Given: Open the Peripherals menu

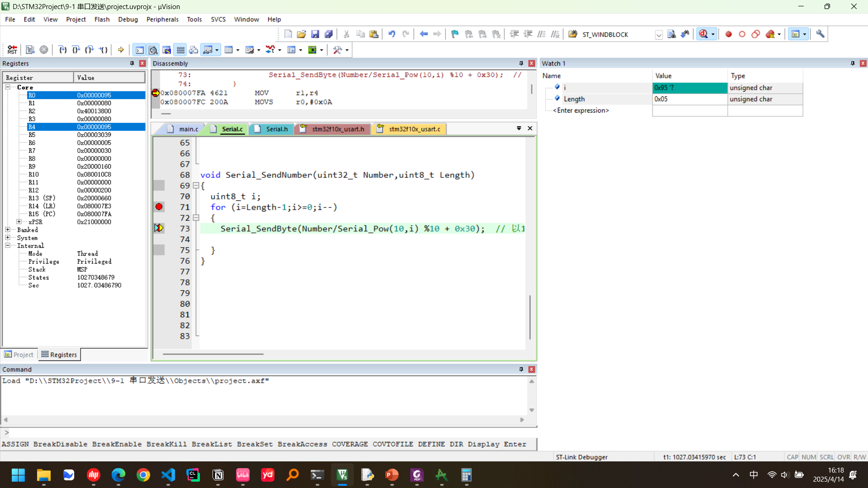Looking at the screenshot, I should click(162, 19).
